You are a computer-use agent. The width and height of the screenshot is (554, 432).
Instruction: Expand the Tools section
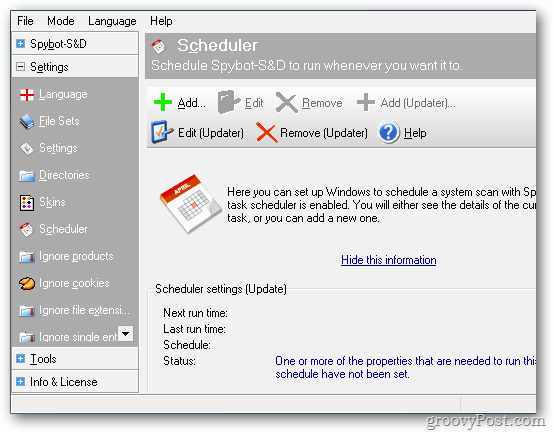click(20, 359)
